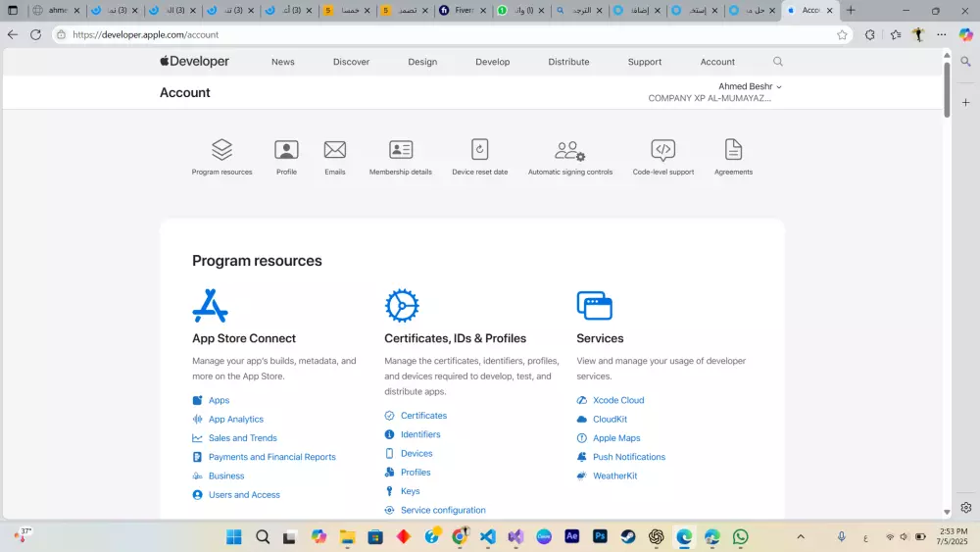Open Program resources icon shortcut
The height and width of the screenshot is (552, 980).
pos(221,149)
